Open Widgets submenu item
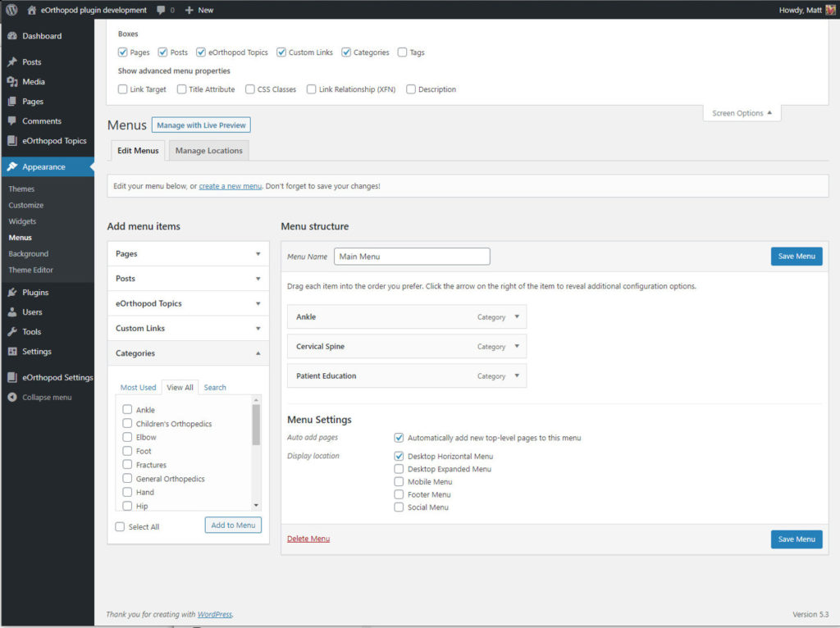This screenshot has width=840, height=628. [x=22, y=221]
